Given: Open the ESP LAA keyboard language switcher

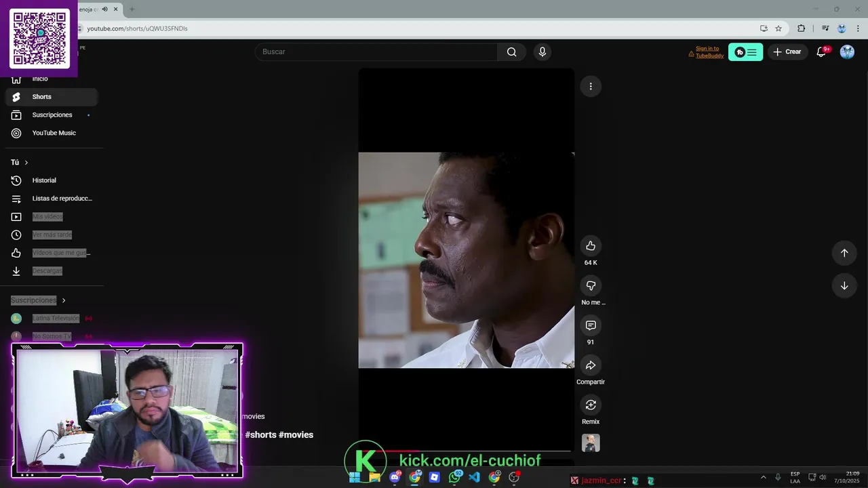Looking at the screenshot, I should point(795,477).
